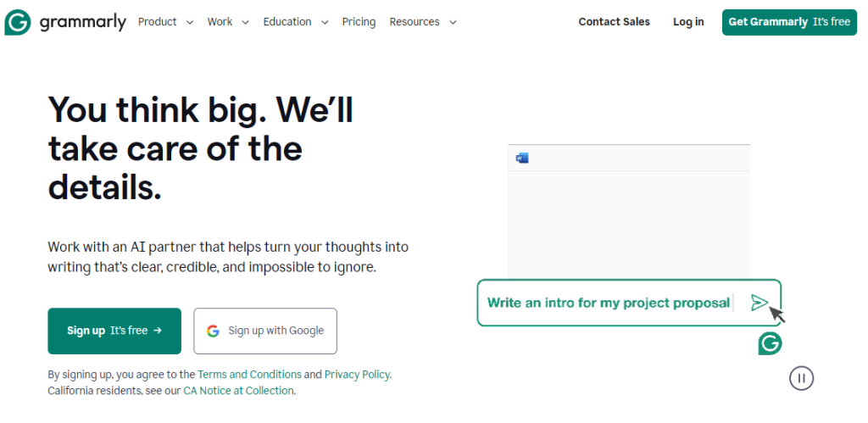Click the Grammarly logo icon in header
This screenshot has height=423, width=868.
(x=18, y=22)
